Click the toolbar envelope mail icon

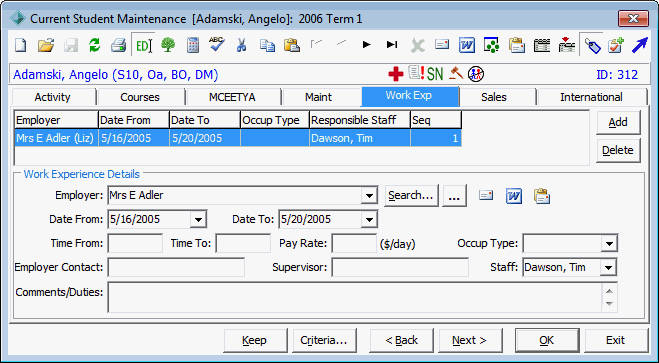click(x=442, y=44)
